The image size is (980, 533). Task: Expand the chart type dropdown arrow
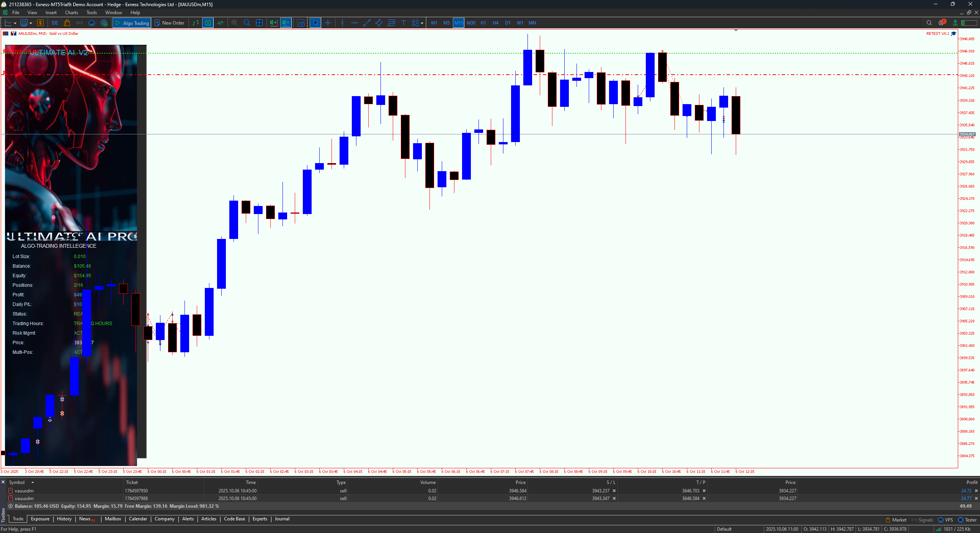(x=15, y=23)
